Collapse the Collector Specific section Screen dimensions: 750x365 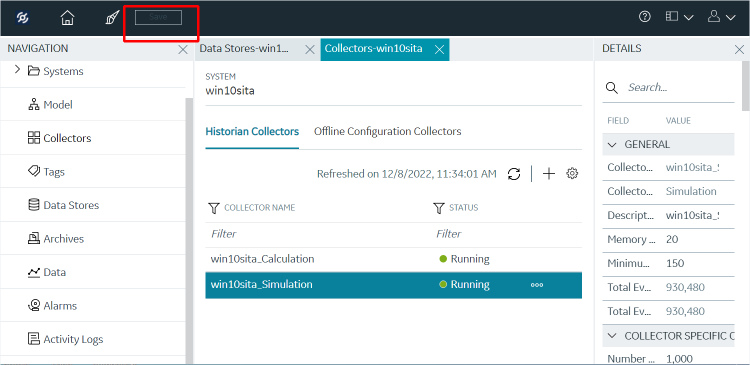pos(612,336)
